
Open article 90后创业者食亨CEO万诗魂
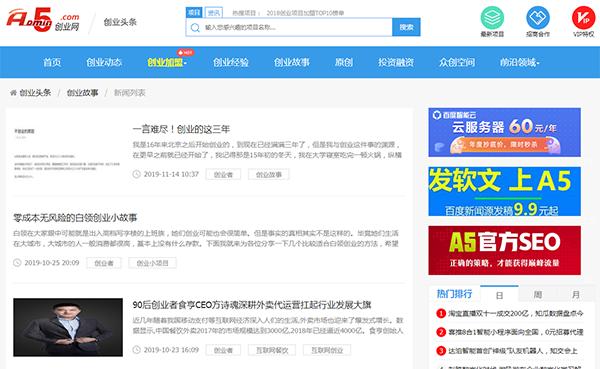point(252,305)
